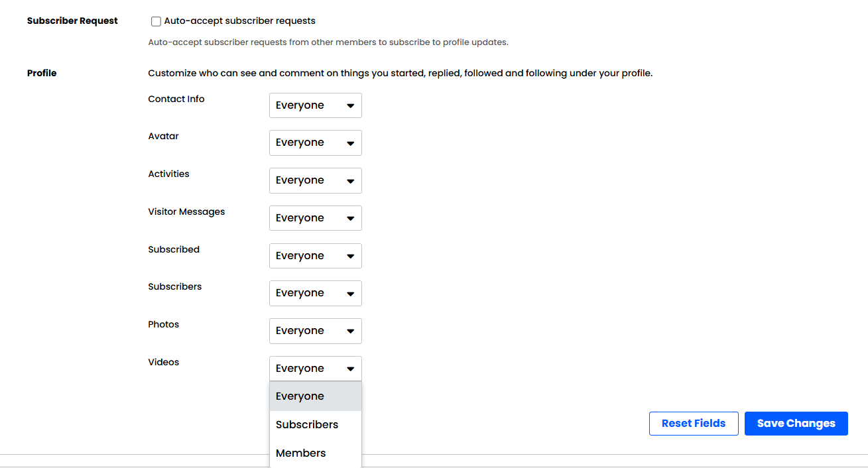Click the Subscribers row label
This screenshot has width=868, height=468.
(x=175, y=287)
